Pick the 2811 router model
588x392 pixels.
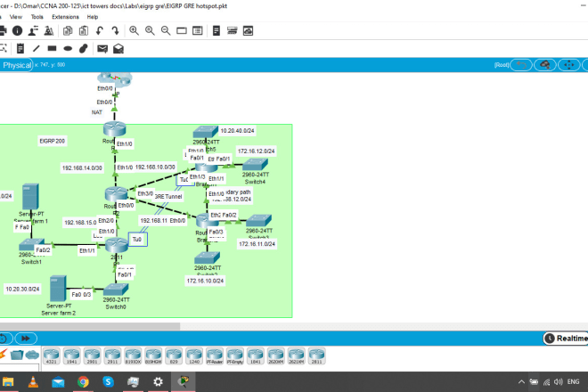pyautogui.click(x=316, y=356)
